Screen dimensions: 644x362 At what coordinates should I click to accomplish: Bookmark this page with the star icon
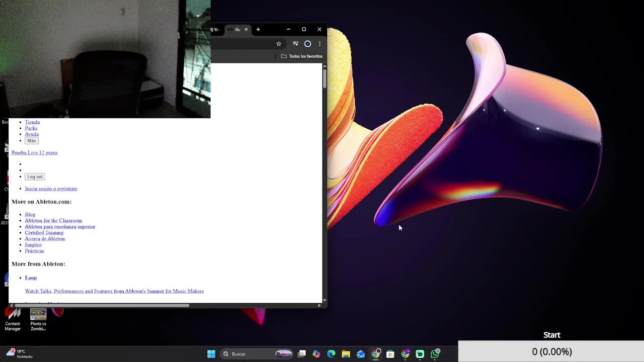pos(279,44)
